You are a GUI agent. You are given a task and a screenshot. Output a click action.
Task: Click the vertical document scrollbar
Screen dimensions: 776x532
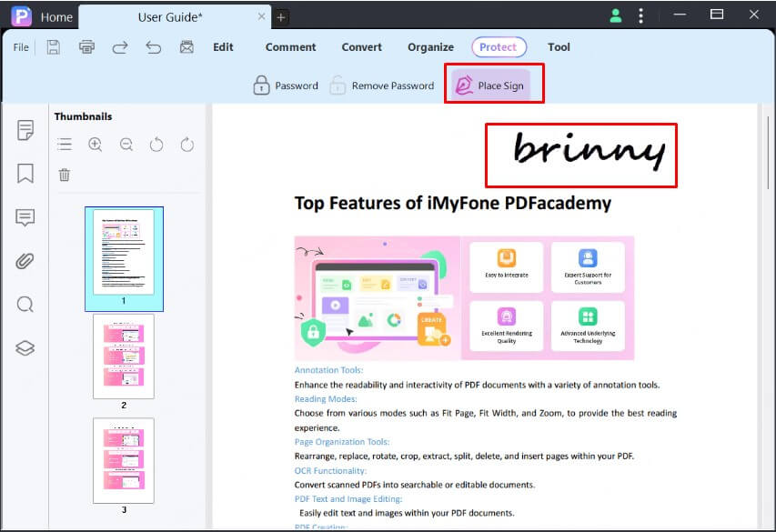768,153
